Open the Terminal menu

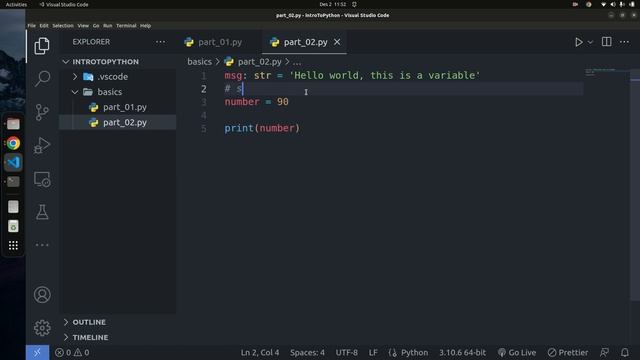[x=126, y=26]
